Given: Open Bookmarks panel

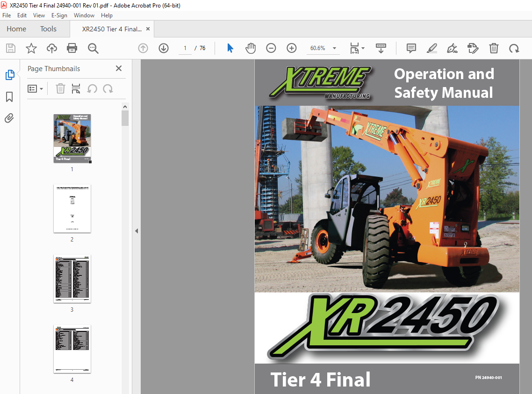Looking at the screenshot, I should (9, 97).
